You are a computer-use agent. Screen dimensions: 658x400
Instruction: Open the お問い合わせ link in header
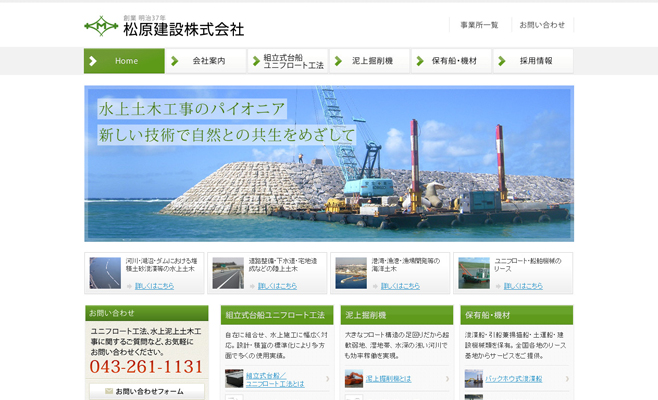(x=542, y=25)
